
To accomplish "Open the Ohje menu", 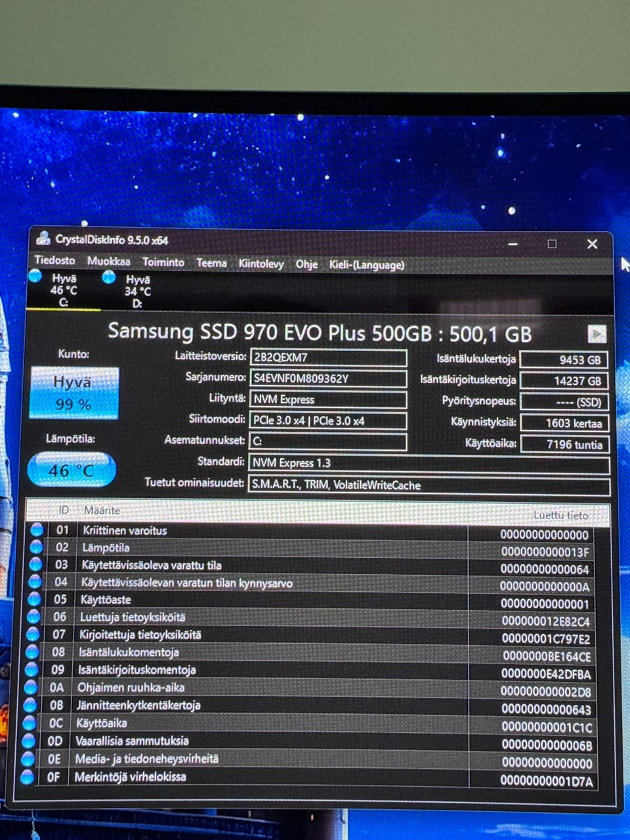I will point(306,264).
